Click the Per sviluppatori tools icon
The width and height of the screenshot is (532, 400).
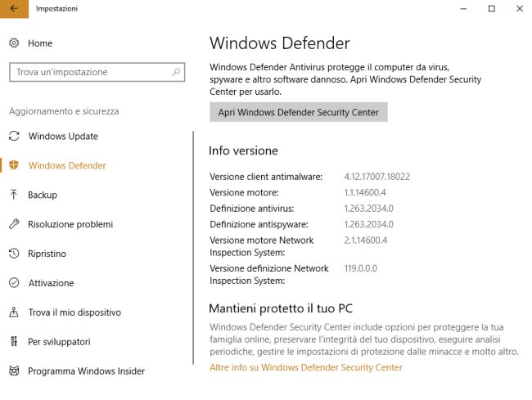[14, 341]
